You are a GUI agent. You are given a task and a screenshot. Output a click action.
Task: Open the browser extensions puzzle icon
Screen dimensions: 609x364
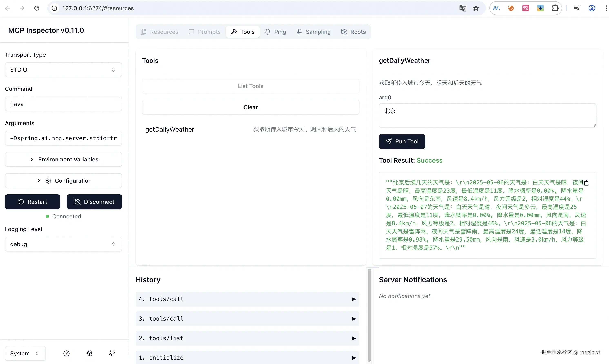coord(555,8)
